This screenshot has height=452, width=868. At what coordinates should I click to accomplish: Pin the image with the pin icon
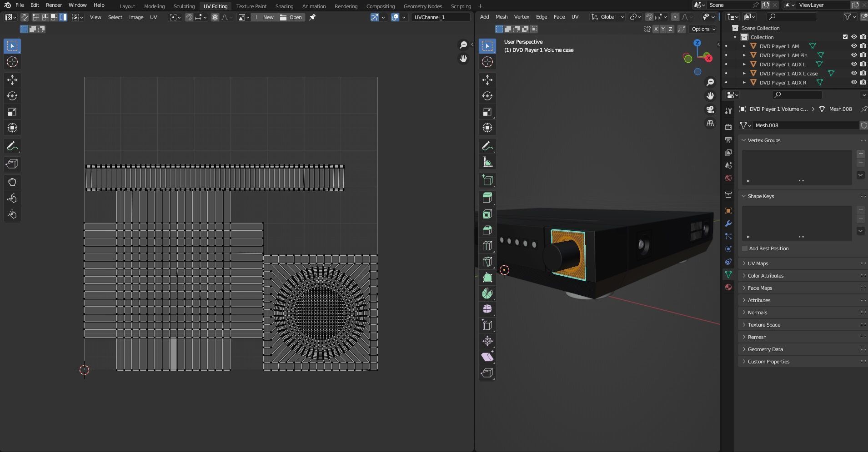pyautogui.click(x=312, y=17)
